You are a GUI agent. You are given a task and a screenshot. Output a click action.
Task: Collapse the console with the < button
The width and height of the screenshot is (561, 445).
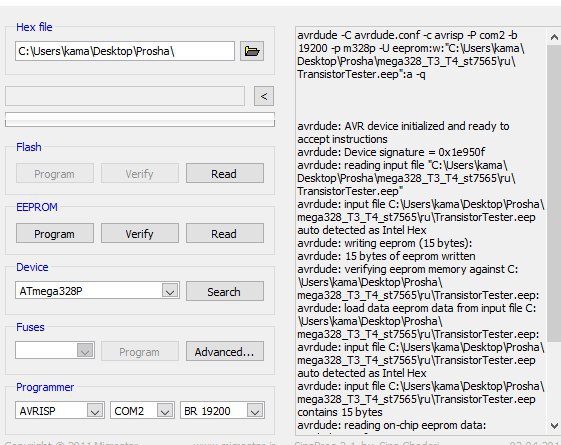pyautogui.click(x=264, y=96)
